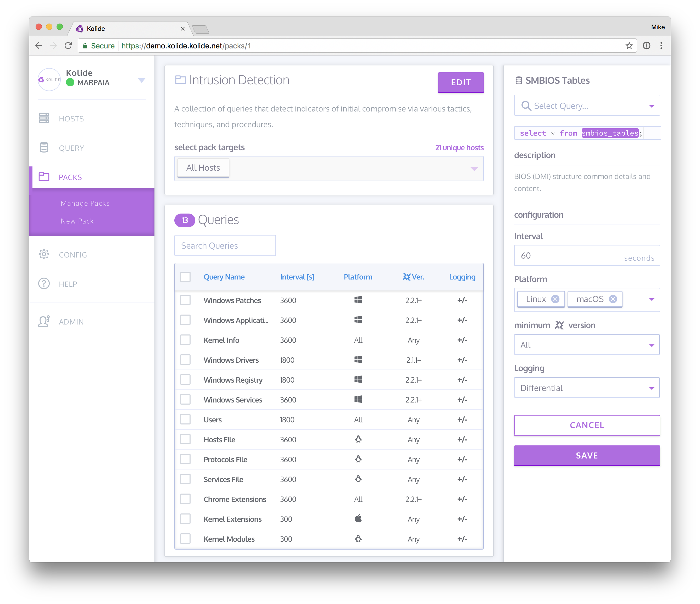Click the EDIT button for Intrusion Detection
The width and height of the screenshot is (700, 604).
pos(461,82)
